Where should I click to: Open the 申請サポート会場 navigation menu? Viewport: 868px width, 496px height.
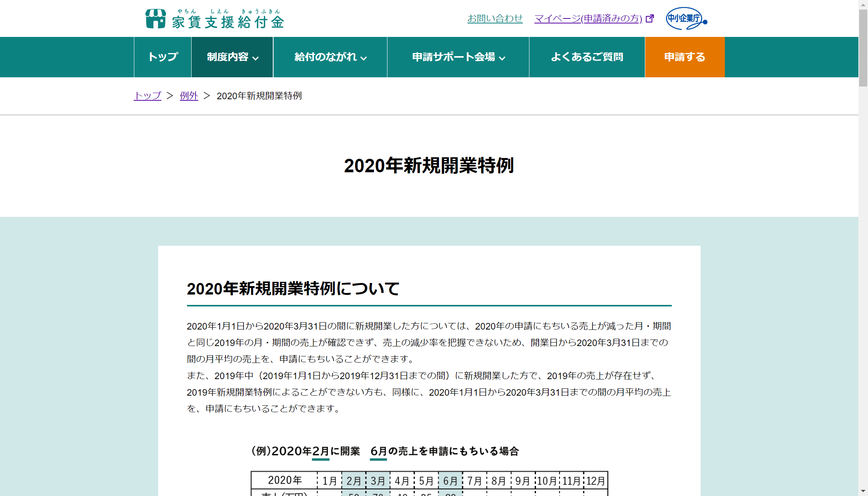coord(458,57)
